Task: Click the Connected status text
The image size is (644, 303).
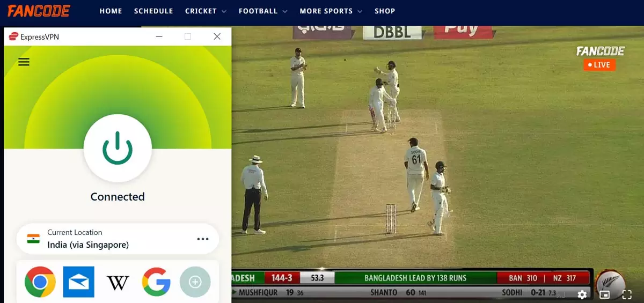Action: (x=118, y=197)
